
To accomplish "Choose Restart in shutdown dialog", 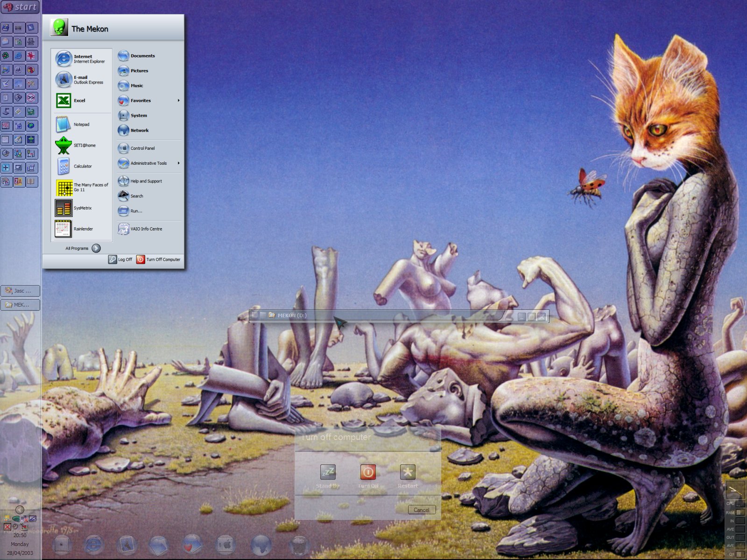I will [408, 476].
